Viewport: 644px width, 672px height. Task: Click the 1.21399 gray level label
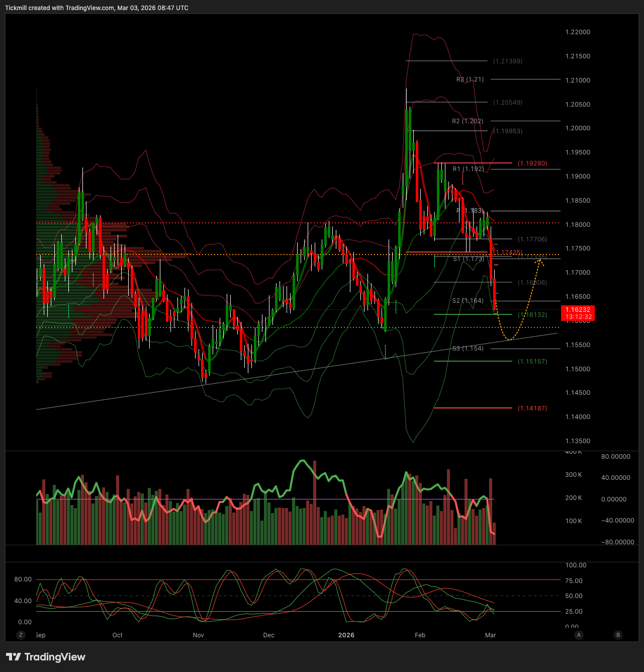pos(508,61)
